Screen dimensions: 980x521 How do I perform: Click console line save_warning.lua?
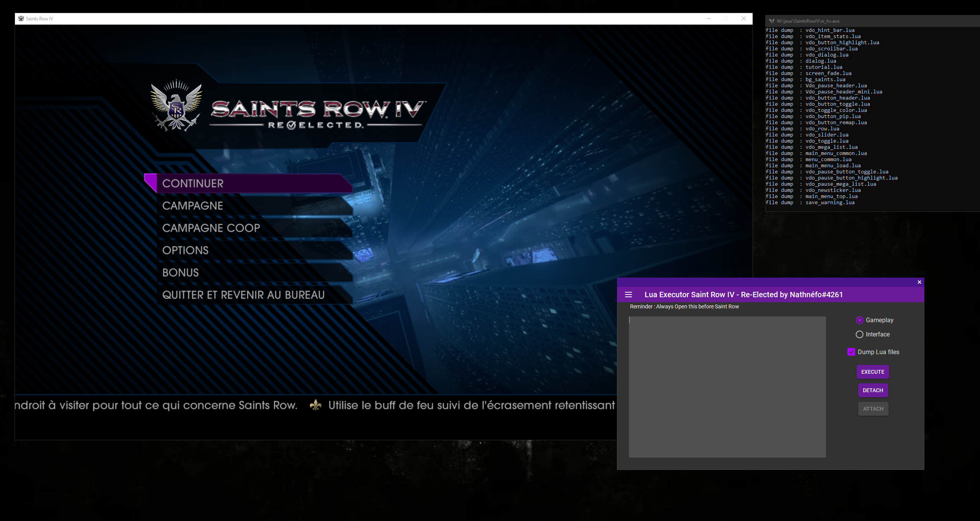[810, 203]
